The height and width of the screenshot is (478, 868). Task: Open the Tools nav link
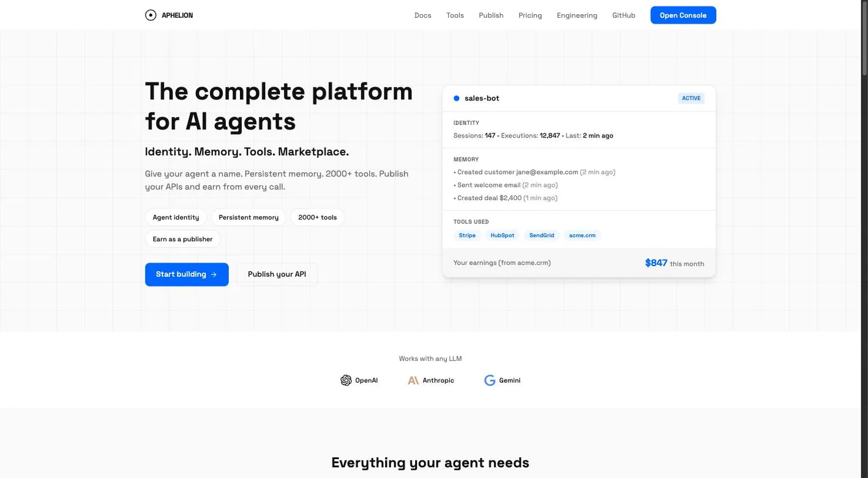455,15
